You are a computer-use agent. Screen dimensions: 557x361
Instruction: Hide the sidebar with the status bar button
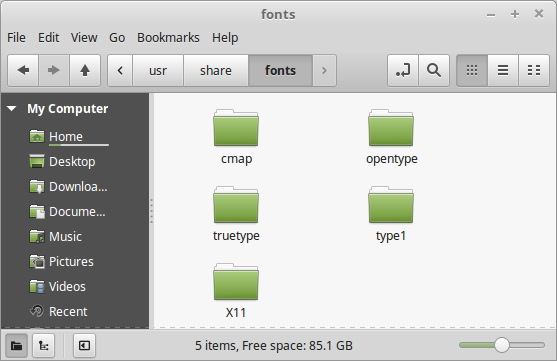point(85,345)
